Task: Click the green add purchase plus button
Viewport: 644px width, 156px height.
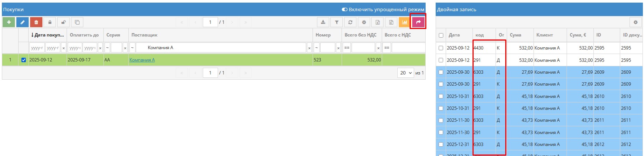Action: [9, 22]
